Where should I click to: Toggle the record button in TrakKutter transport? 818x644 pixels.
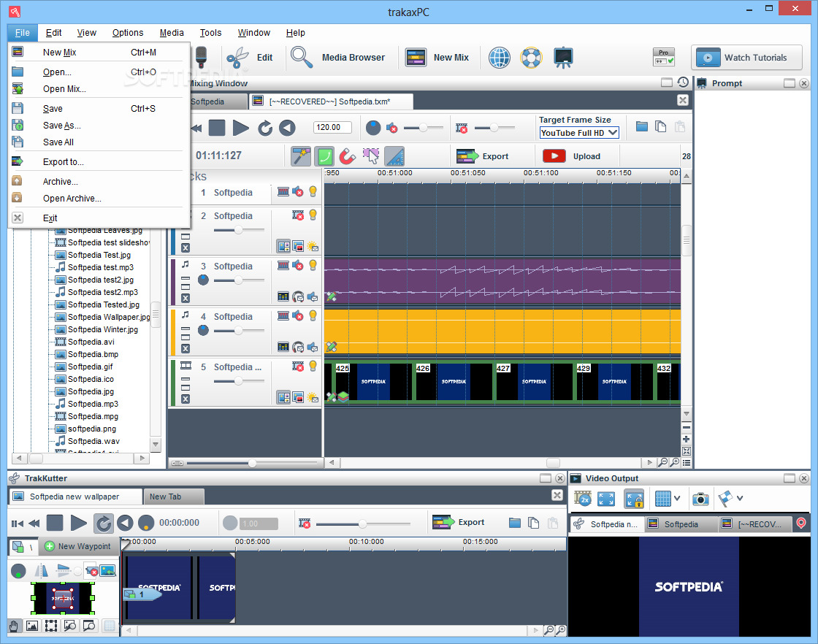[x=146, y=523]
